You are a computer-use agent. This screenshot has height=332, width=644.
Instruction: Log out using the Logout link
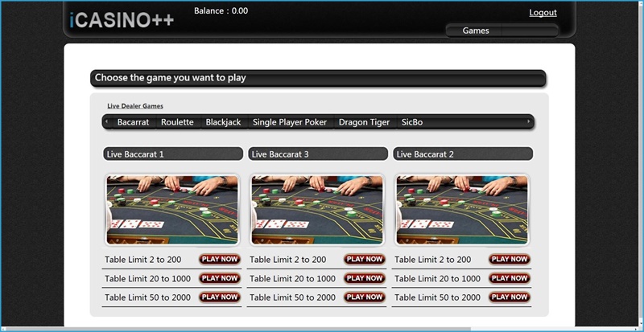pos(543,13)
